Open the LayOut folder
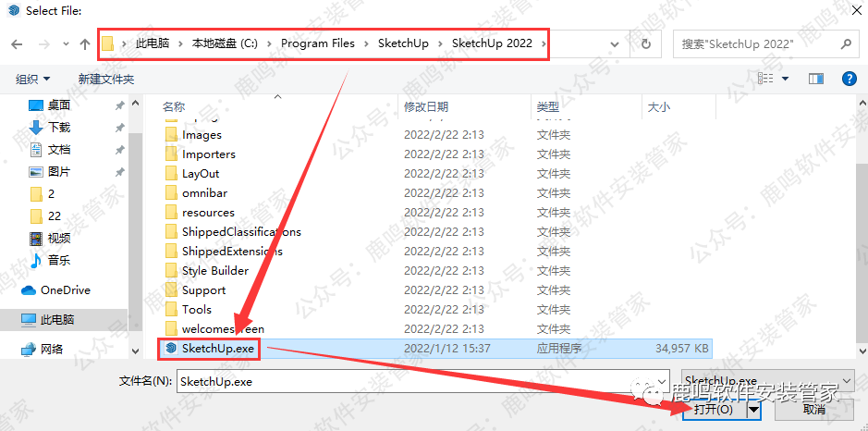 [201, 173]
